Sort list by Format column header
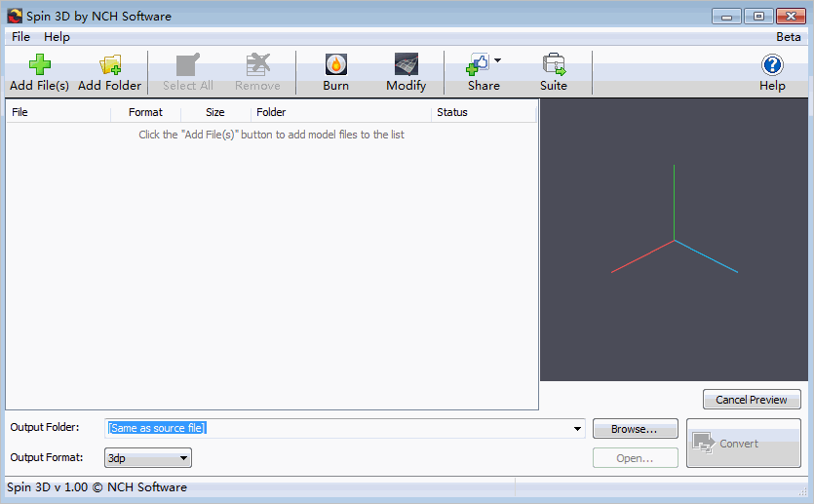The height and width of the screenshot is (504, 814). (x=146, y=112)
